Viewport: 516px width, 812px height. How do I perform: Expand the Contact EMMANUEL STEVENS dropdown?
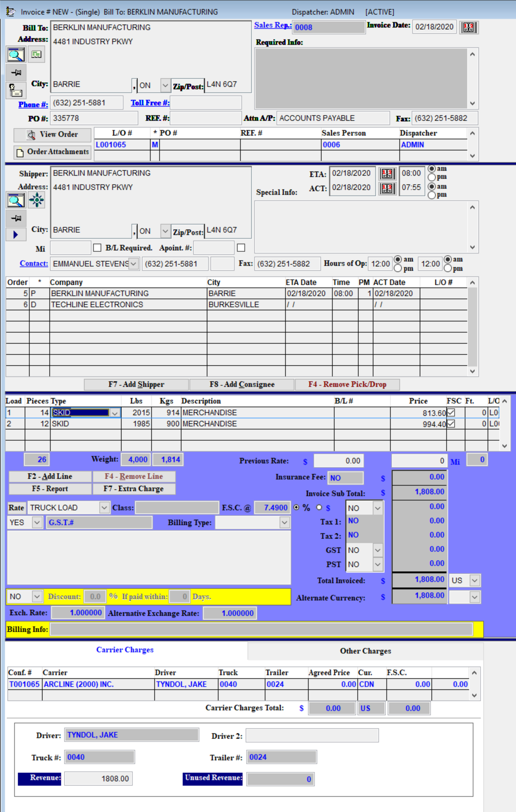click(x=133, y=264)
